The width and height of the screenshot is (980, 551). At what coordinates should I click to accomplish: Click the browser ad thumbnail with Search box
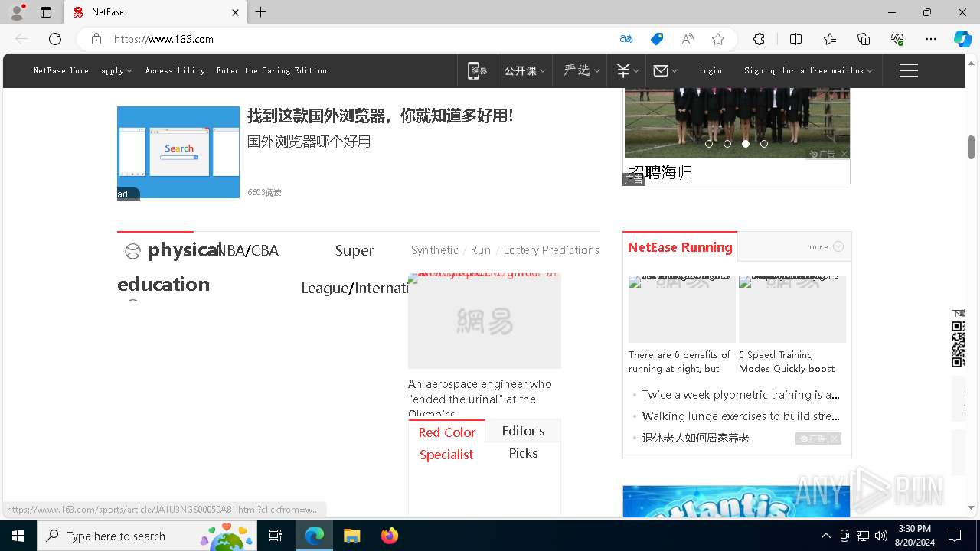(178, 152)
